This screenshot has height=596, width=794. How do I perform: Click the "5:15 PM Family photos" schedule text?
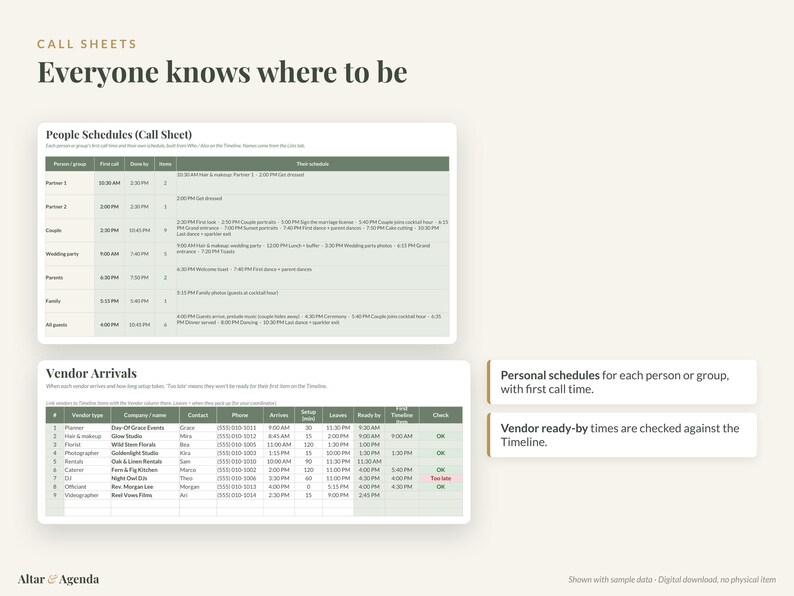click(x=227, y=293)
